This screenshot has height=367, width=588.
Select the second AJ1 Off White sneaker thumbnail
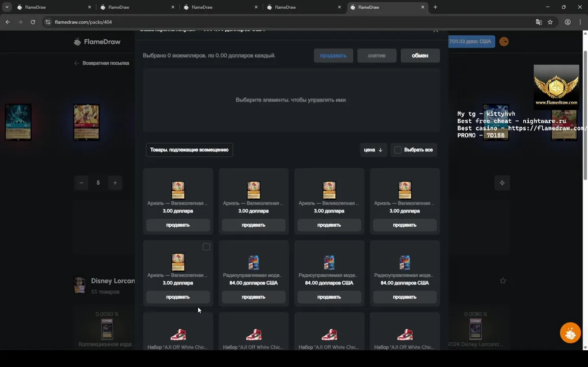(x=254, y=334)
